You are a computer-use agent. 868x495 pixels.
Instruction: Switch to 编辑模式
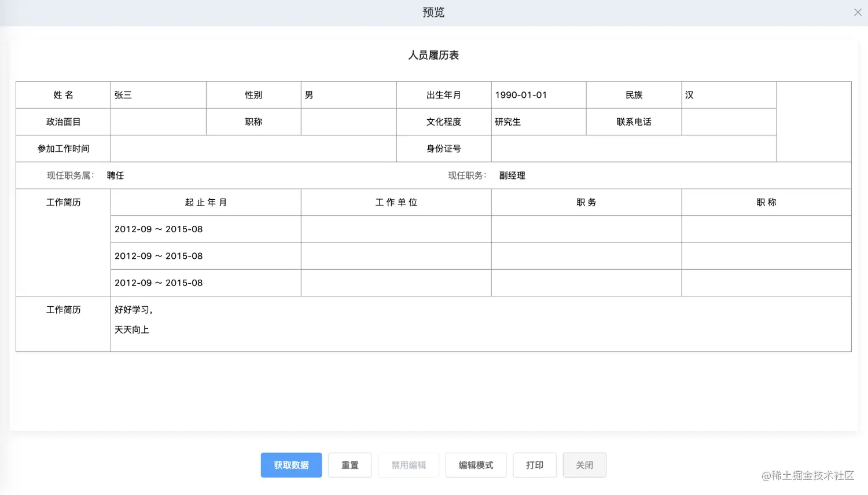[476, 465]
